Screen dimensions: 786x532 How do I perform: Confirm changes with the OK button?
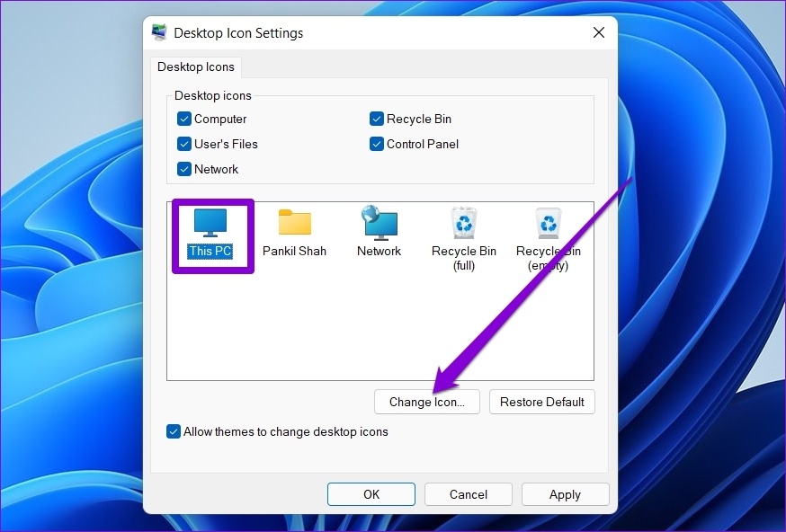coord(371,493)
